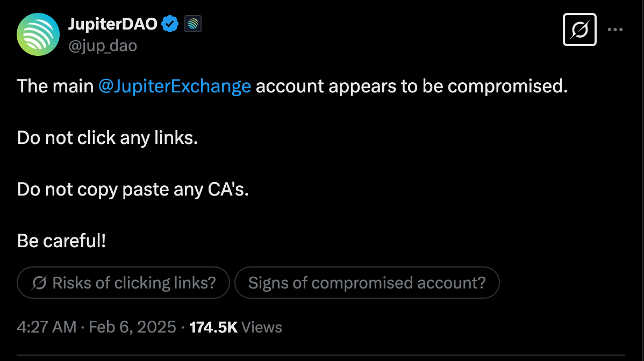
Task: Open the JupiterDAO display name link
Action: pyautogui.click(x=112, y=24)
